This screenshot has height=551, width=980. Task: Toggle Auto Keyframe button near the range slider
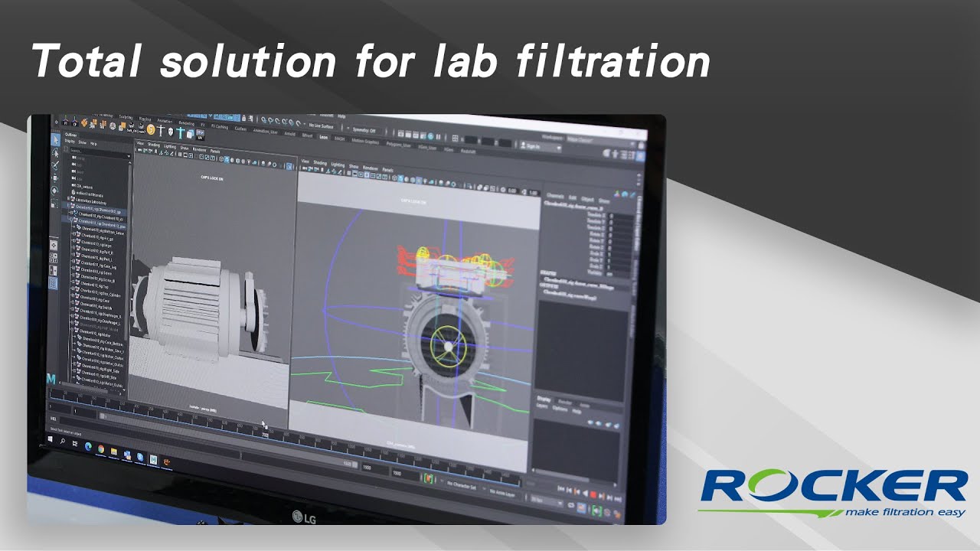(429, 478)
